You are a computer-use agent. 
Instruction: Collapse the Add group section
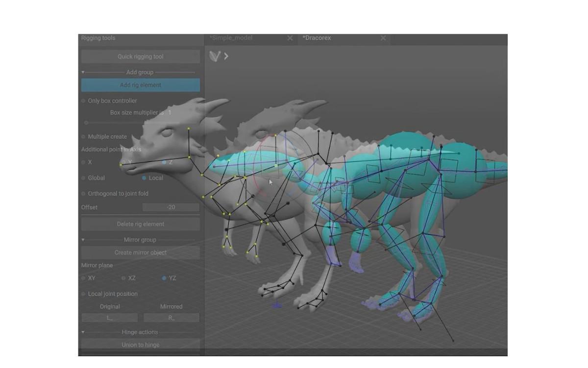point(83,73)
